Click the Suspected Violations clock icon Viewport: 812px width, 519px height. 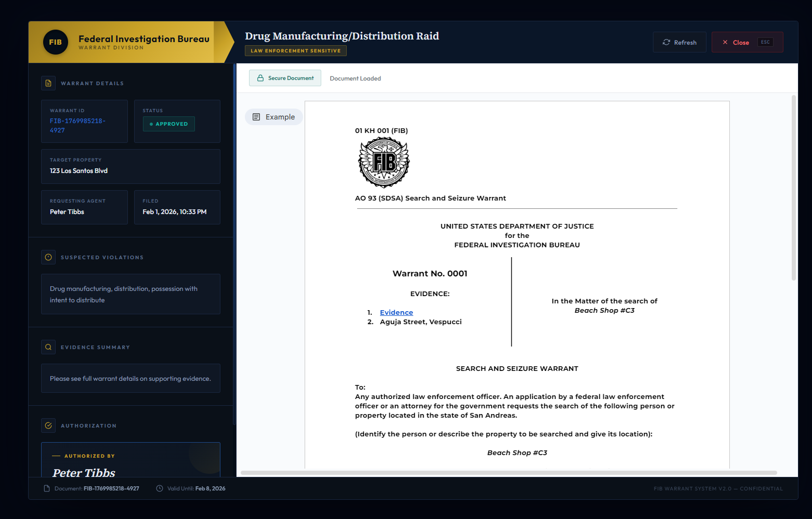click(48, 257)
